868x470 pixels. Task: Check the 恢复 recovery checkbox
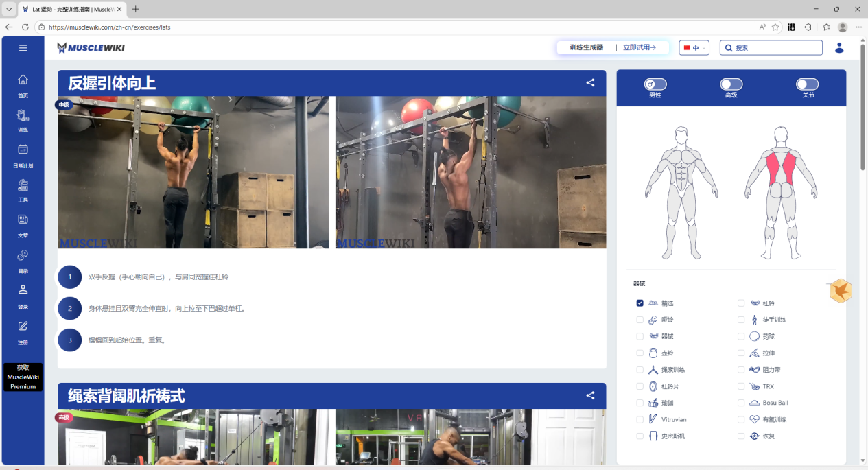[741, 436]
